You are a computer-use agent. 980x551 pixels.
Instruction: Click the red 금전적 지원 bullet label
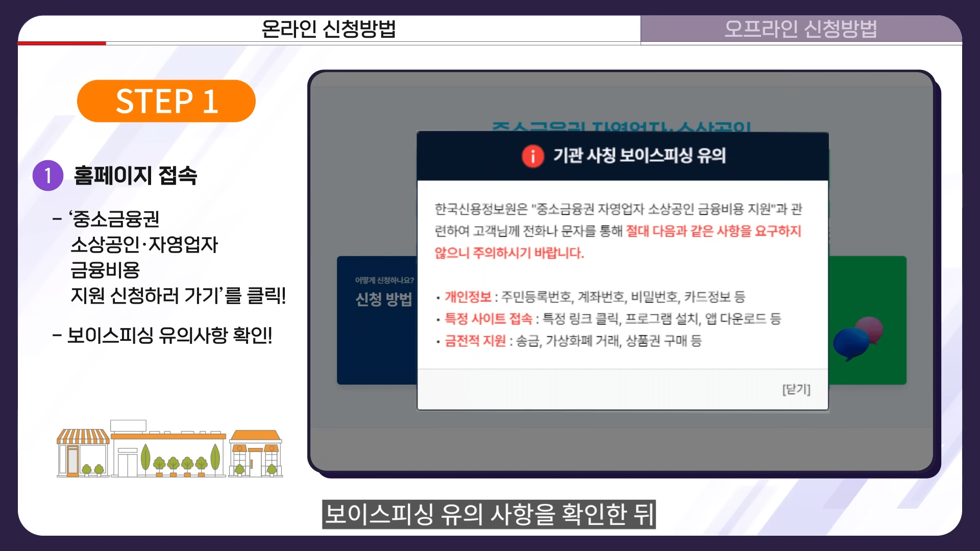(x=475, y=341)
